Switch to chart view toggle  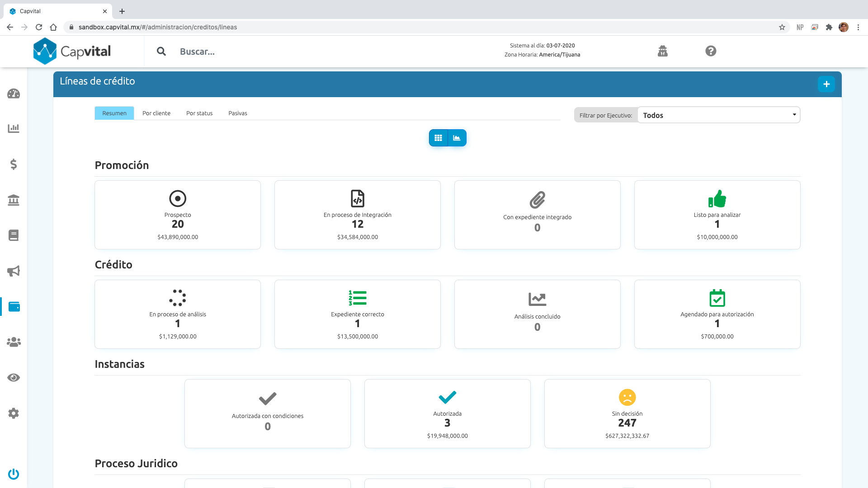coord(457,138)
